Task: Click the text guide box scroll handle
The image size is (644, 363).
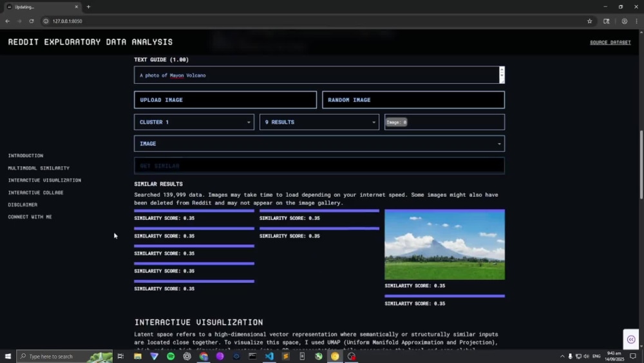Action: (502, 75)
